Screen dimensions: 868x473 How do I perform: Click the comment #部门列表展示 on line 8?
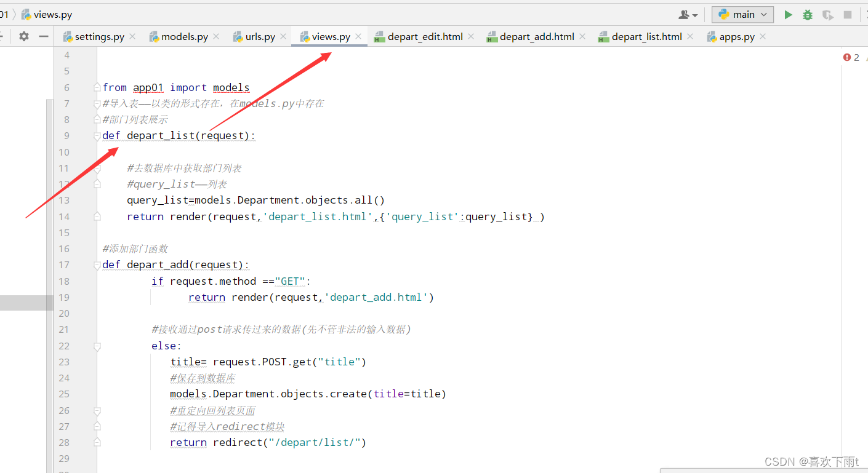[x=135, y=119]
